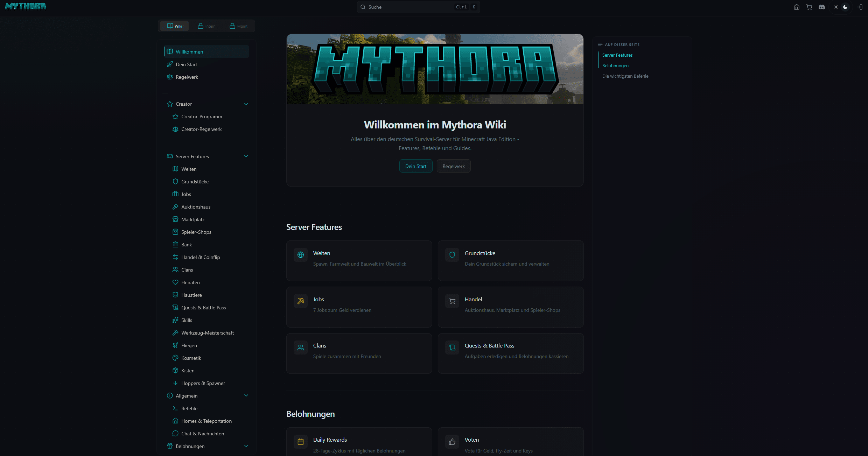The height and width of the screenshot is (456, 868).
Task: Click the chat bubble icon for Chat & Nachrichten
Action: (x=175, y=433)
